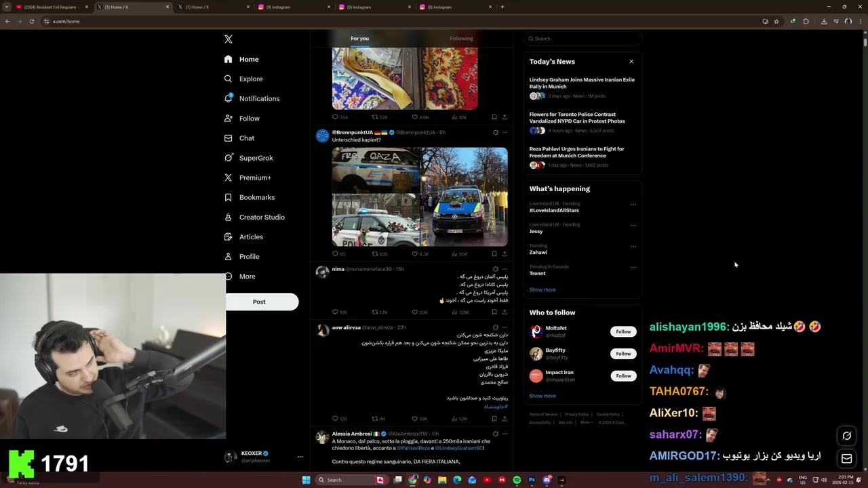Open the Home sidebar item
The width and height of the screenshot is (868, 488).
coord(242,59)
